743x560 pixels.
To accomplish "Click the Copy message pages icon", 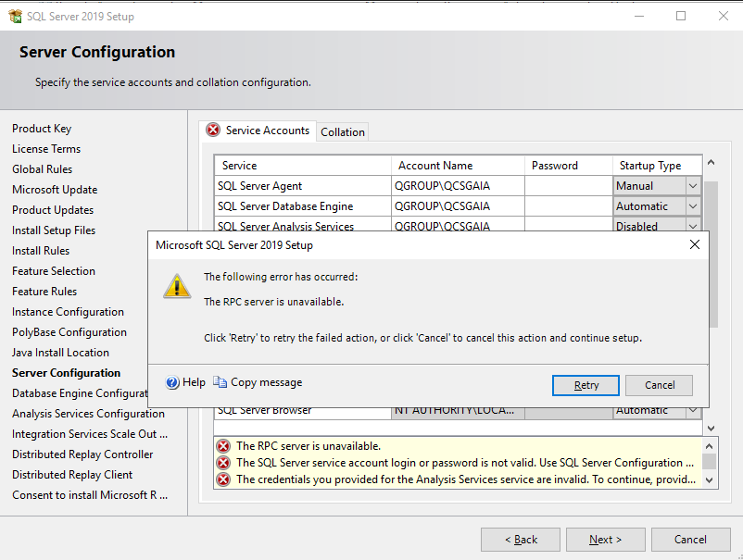I will coord(220,381).
